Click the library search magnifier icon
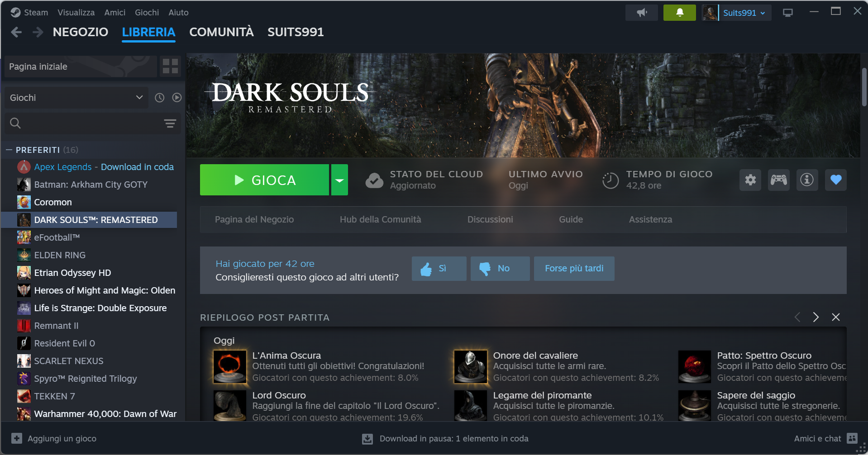Viewport: 868px width, 455px height. (15, 123)
